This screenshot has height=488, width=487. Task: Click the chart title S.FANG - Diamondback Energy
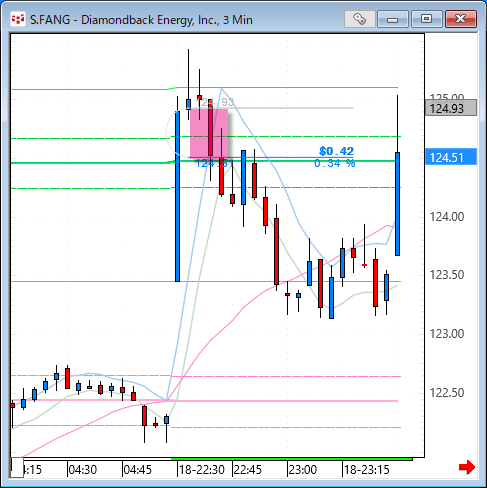pos(141,20)
